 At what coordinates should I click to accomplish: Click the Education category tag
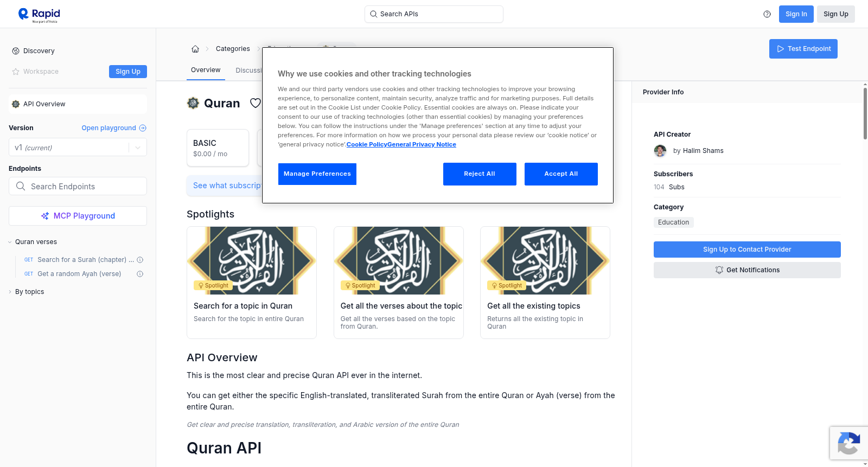673,222
